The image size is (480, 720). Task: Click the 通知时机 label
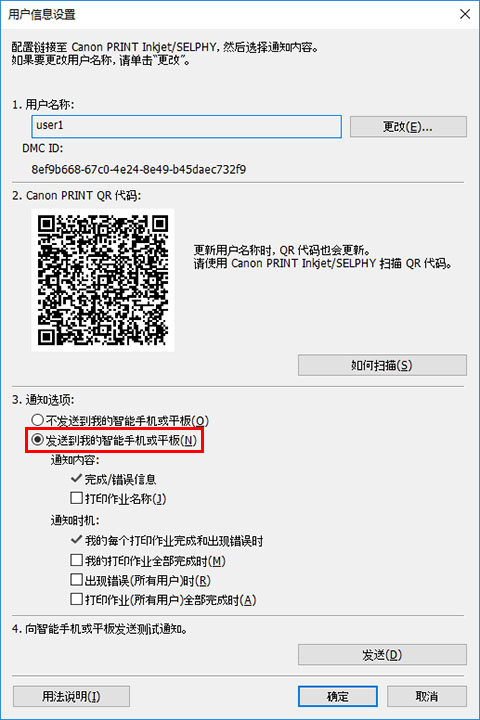[x=75, y=520]
